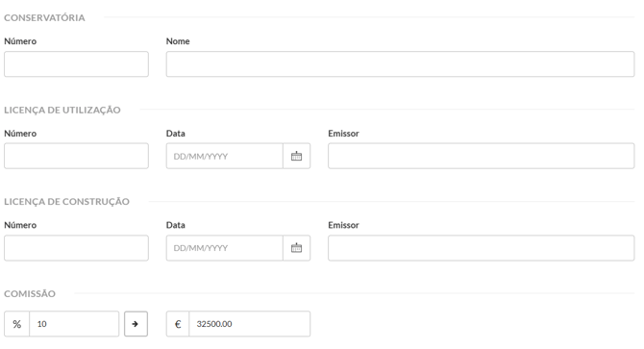This screenshot has width=644, height=349.
Task: Click the Data label under Licença de Utilização
Action: tap(175, 134)
